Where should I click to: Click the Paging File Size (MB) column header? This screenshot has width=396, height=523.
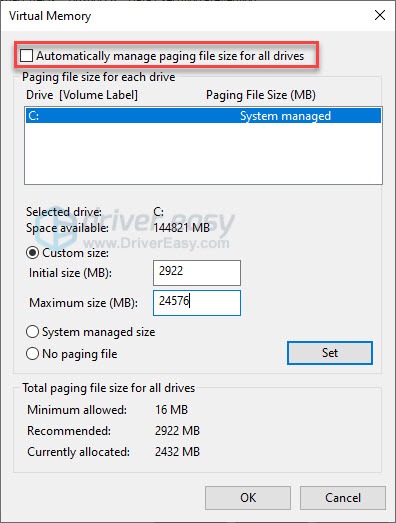click(x=261, y=95)
